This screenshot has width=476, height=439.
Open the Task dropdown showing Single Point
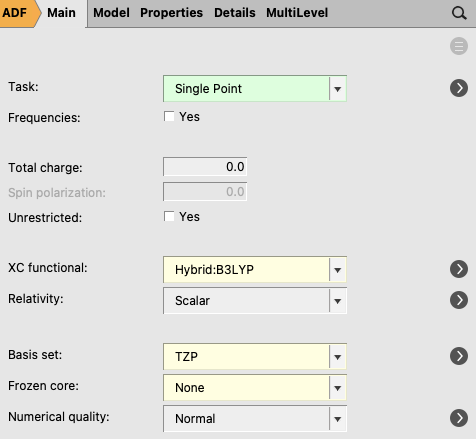point(255,89)
